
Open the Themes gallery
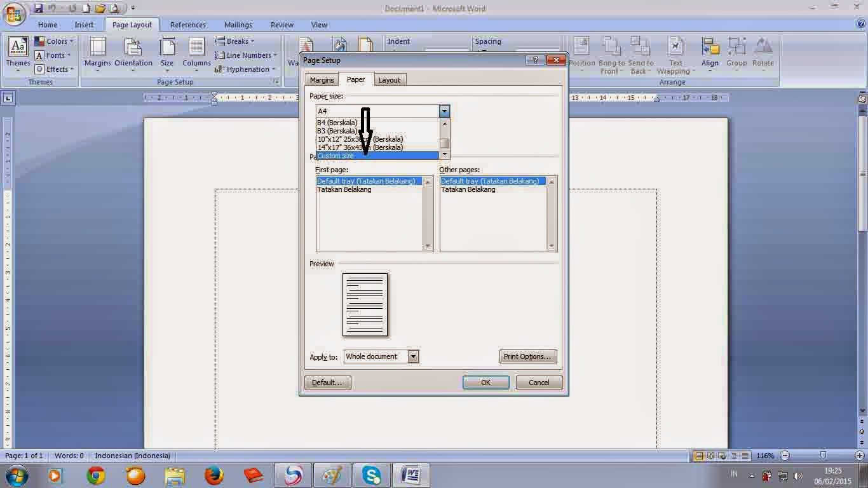tap(18, 55)
